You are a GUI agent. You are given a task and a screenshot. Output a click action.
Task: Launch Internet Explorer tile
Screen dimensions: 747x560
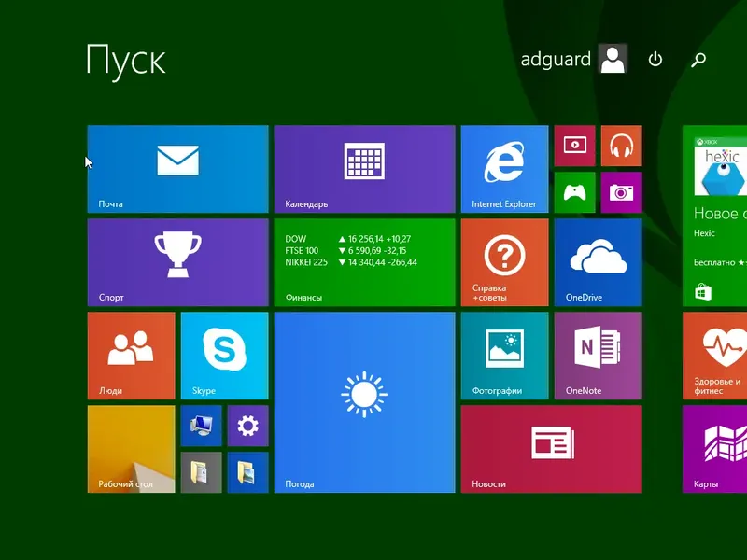[504, 169]
